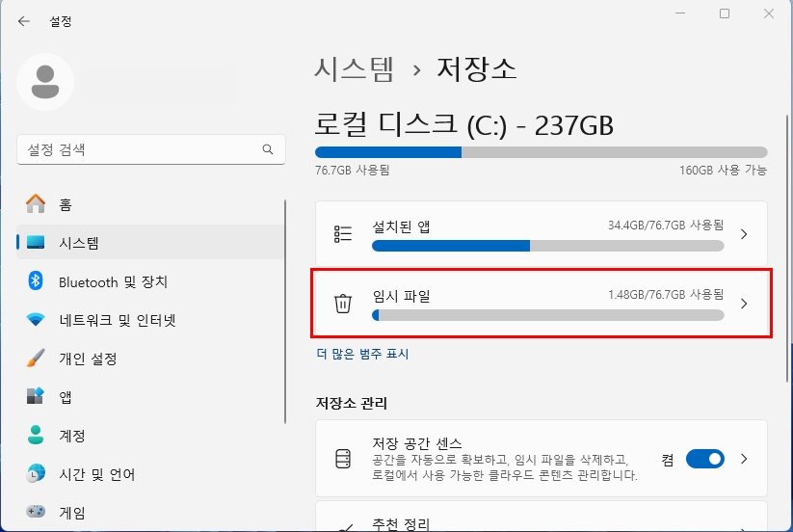Click the search magnifier icon
The width and height of the screenshot is (793, 532).
click(268, 149)
